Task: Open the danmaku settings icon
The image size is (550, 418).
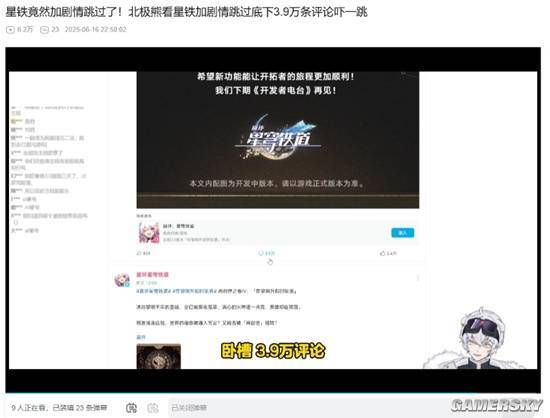Action: click(x=153, y=408)
